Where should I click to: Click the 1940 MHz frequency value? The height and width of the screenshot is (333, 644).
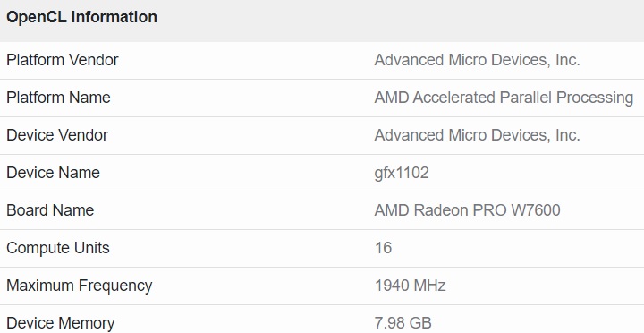[411, 286]
